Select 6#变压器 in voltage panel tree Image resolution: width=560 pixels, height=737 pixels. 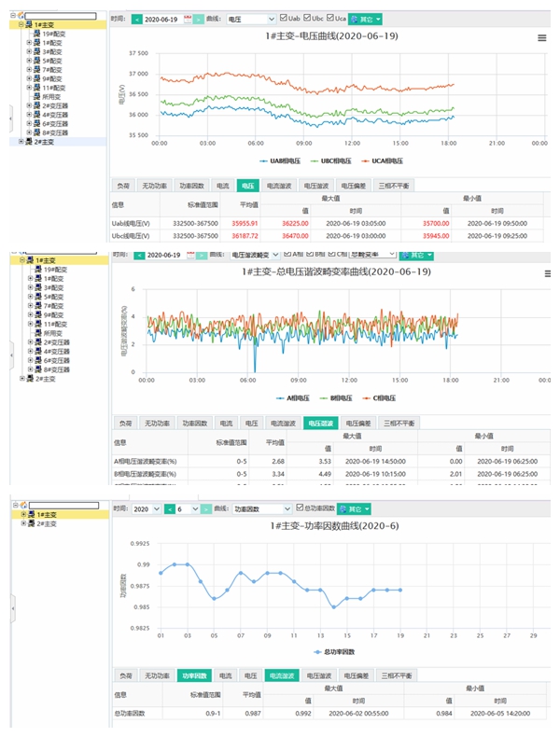coord(55,124)
